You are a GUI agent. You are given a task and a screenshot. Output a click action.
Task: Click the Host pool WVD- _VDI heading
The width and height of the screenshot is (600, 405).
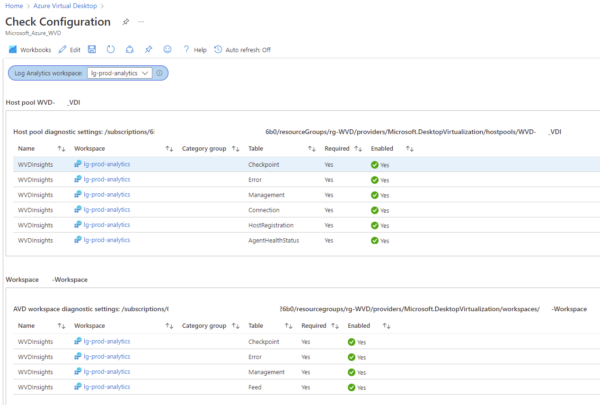pos(43,103)
